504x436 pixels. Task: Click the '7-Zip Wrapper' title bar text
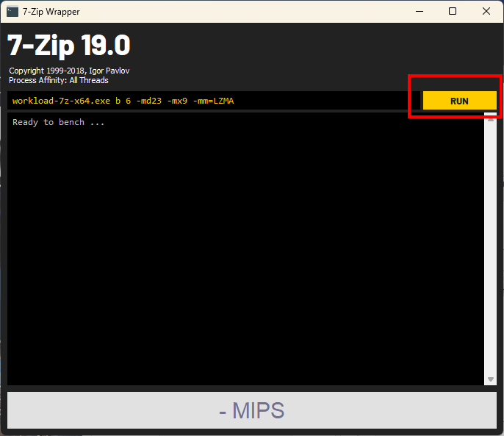(51, 12)
